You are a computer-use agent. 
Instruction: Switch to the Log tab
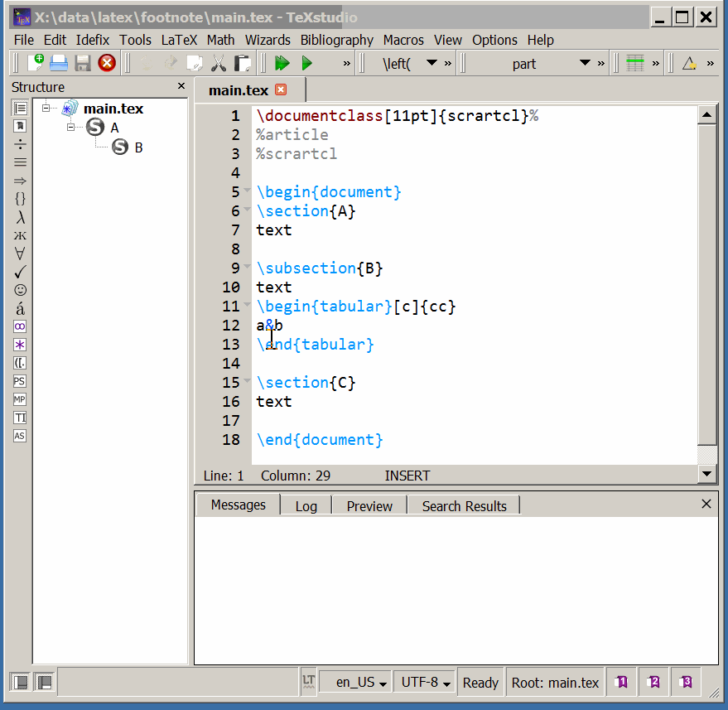(306, 505)
